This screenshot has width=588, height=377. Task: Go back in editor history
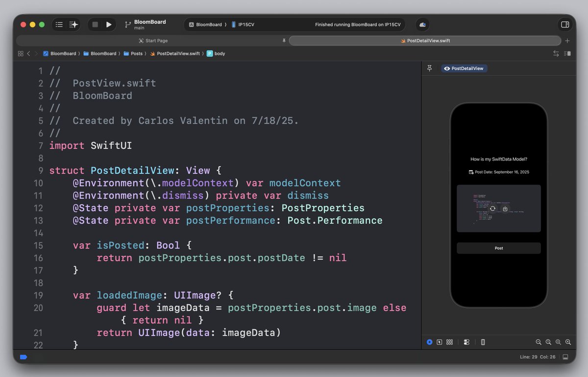coord(28,53)
